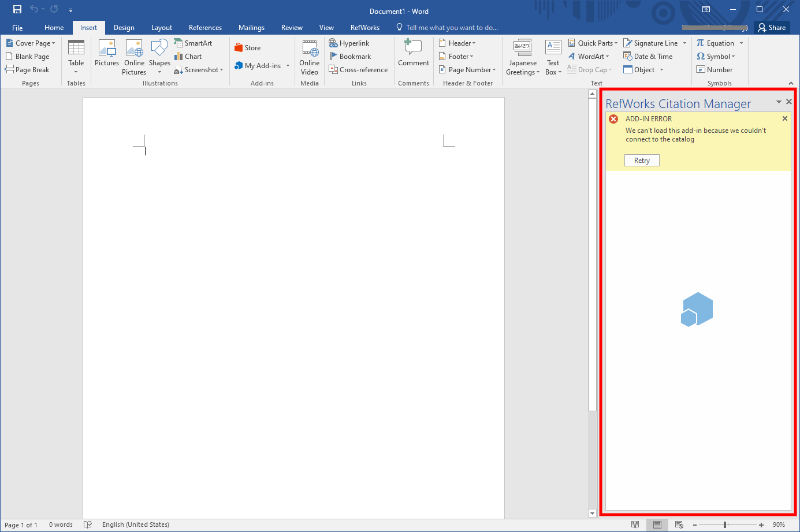Insert a Page Break
Viewport: 800px width, 532px height.
(27, 70)
